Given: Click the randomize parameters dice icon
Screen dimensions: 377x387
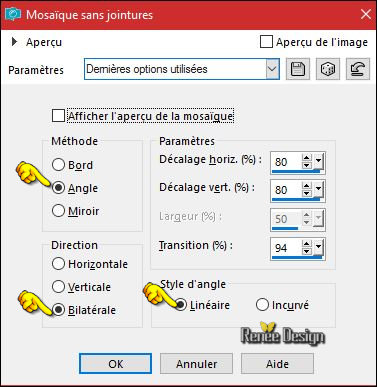Looking at the screenshot, I should point(328,69).
